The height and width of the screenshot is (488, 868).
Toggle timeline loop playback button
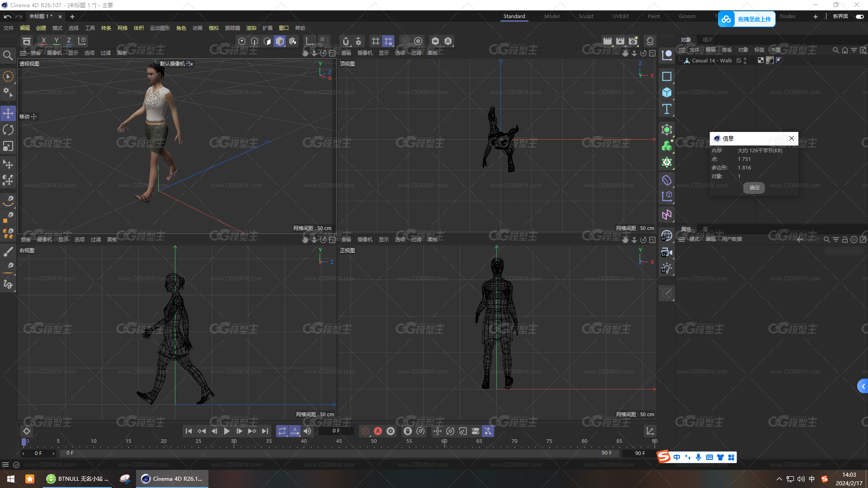pyautogui.click(x=282, y=431)
